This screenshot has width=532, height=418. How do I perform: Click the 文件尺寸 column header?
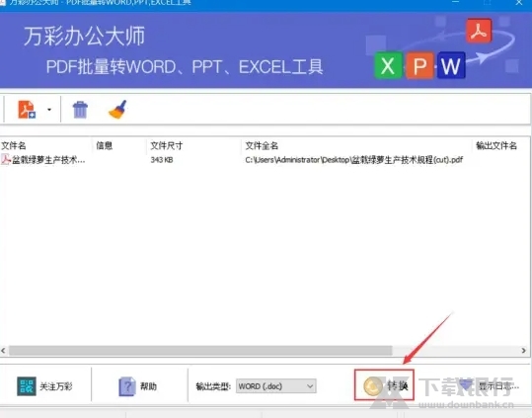166,145
